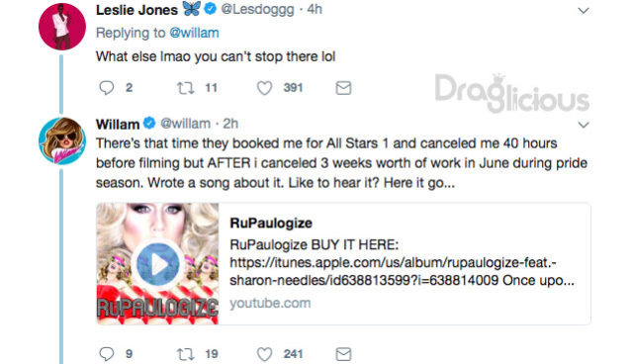This screenshot has width=631, height=364.
Task: Like Willam's tweet with 241 likes
Action: click(x=264, y=354)
